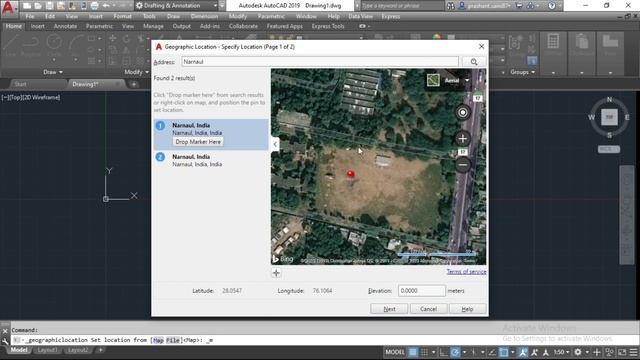Click the crosshair marker icon below the map
The width and height of the screenshot is (640, 360).
pos(276,273)
